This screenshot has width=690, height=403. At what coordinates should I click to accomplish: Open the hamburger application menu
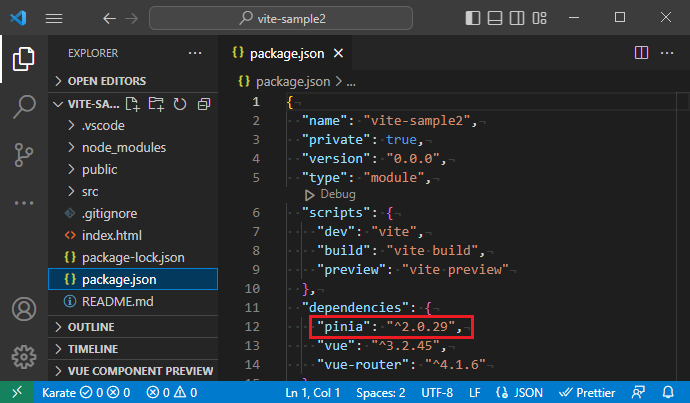[x=54, y=18]
